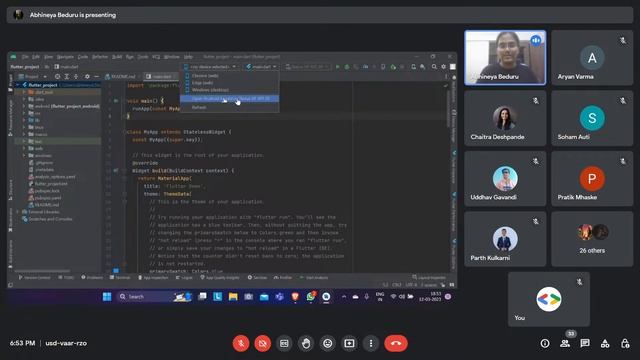The image size is (640, 360).
Task: Open the Profiler tool window
Action: pyautogui.click(x=283, y=278)
